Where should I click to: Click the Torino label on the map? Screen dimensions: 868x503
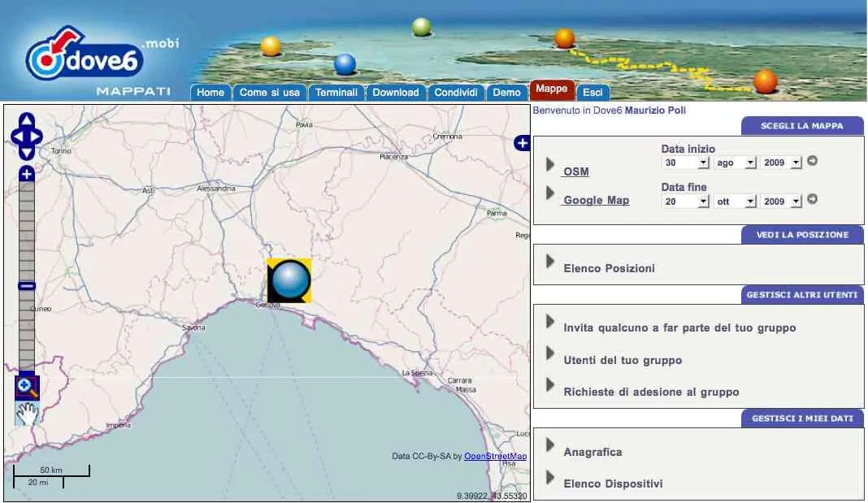pyautogui.click(x=61, y=150)
